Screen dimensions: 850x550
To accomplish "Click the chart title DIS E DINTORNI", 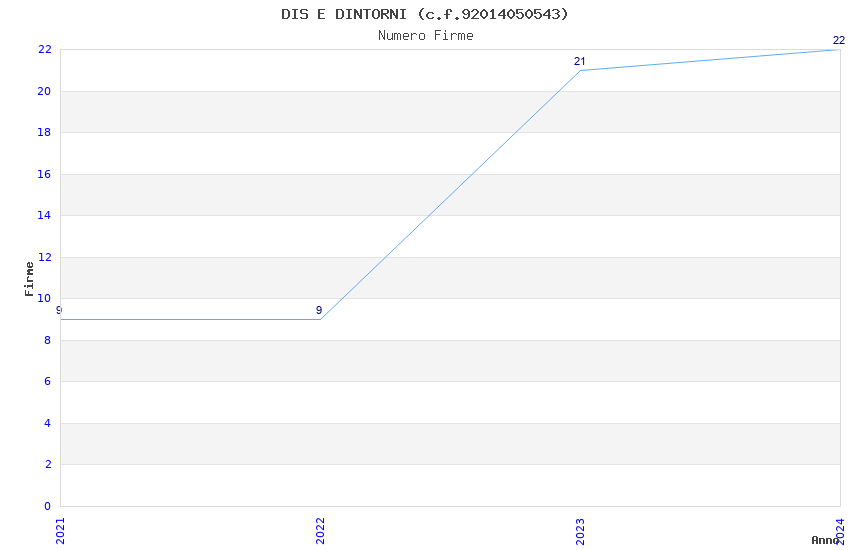I will (x=425, y=14).
